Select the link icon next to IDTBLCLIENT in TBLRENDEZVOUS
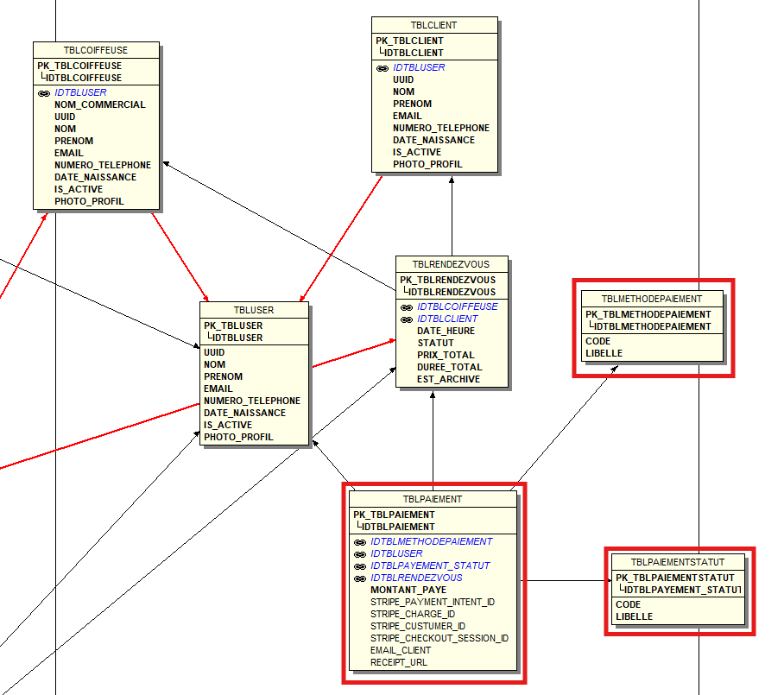This screenshot has height=695, width=784. point(406,319)
